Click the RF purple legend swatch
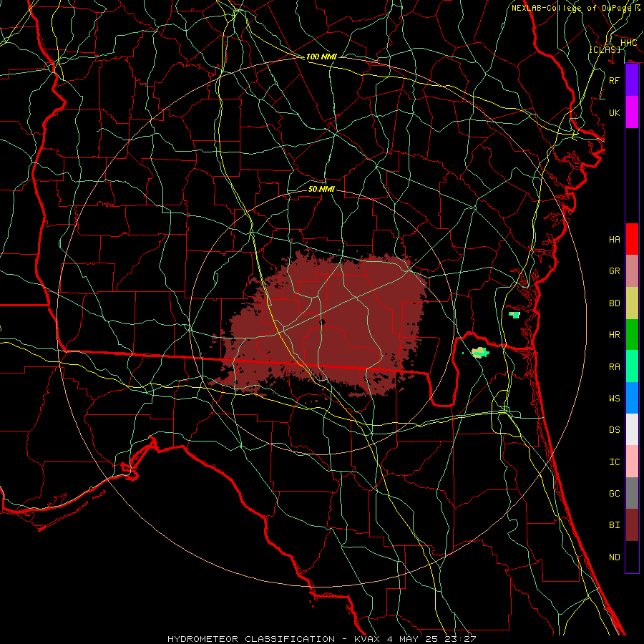 click(632, 80)
